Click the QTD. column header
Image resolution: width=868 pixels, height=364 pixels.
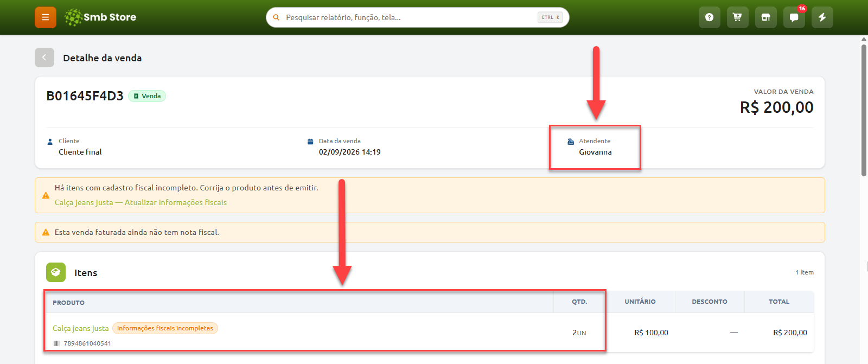[579, 302]
